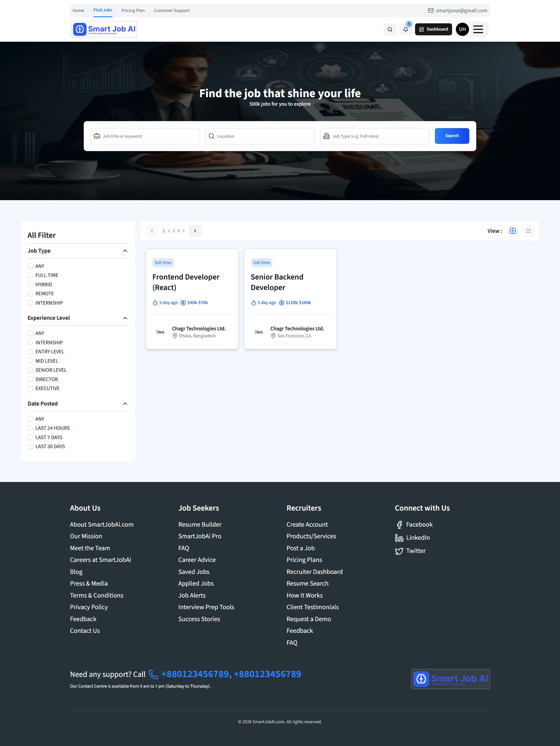The width and height of the screenshot is (560, 746).
Task: Open Post a Job footer link
Action: [x=300, y=548]
